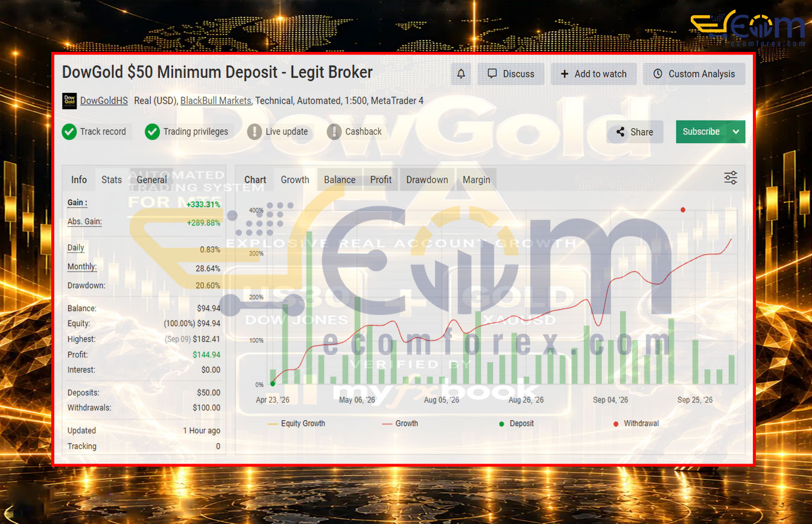812x524 pixels.
Task: Expand the Subscribe dropdown arrow
Action: [x=735, y=132]
